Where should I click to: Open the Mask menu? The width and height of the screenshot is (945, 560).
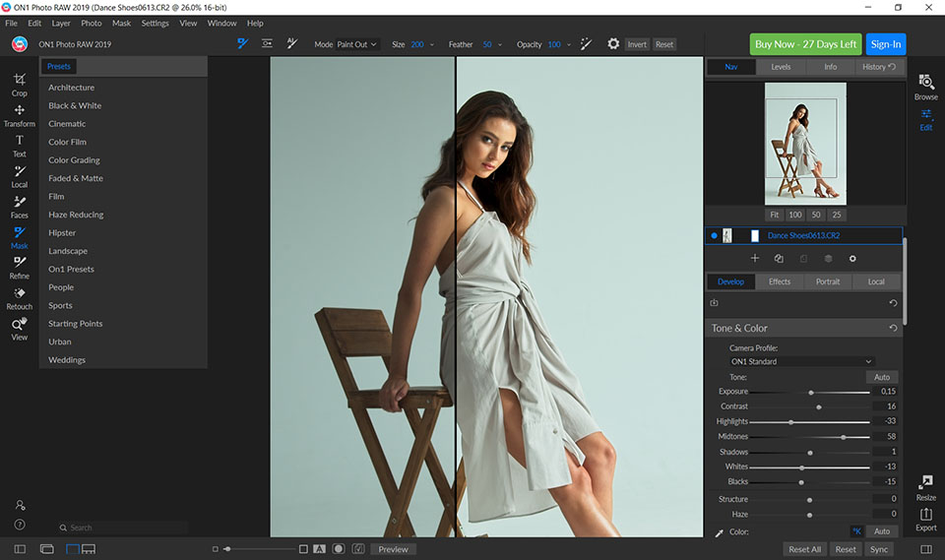pos(121,23)
